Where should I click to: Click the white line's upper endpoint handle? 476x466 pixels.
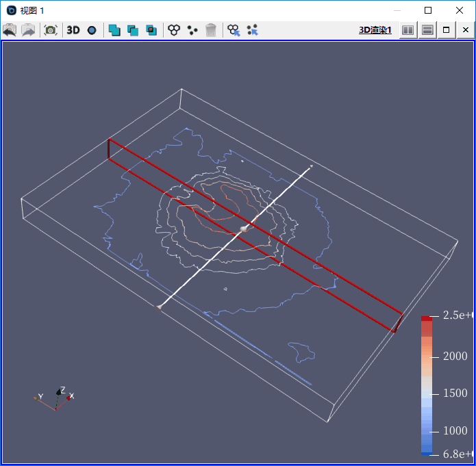tap(311, 166)
